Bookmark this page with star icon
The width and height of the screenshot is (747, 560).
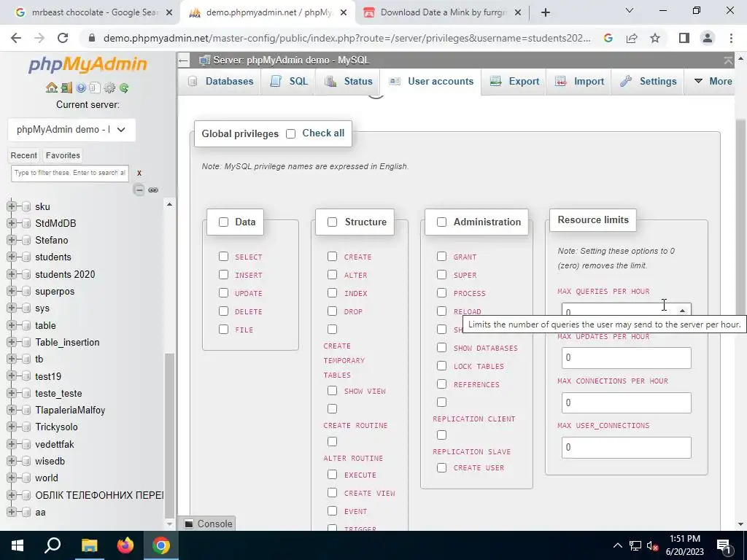tap(655, 38)
